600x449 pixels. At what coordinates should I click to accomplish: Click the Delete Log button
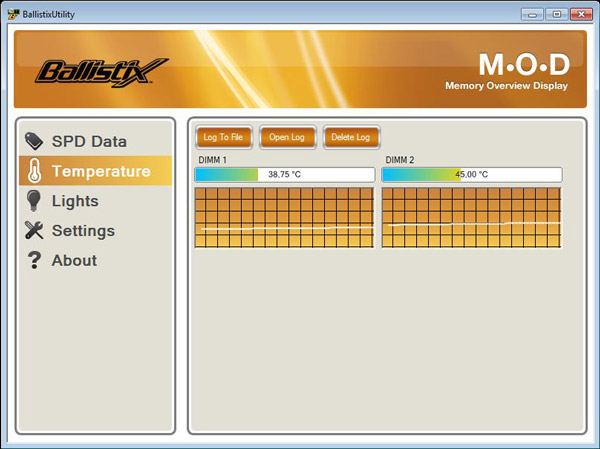pos(351,137)
